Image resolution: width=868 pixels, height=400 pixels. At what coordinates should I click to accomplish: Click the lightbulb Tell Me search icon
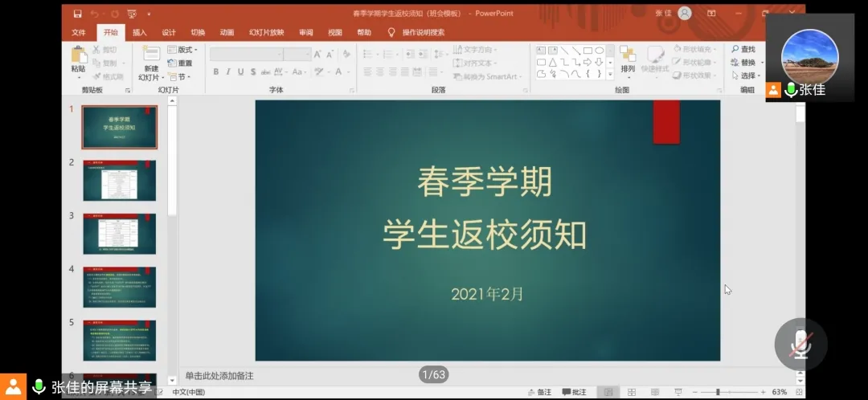pyautogui.click(x=391, y=32)
